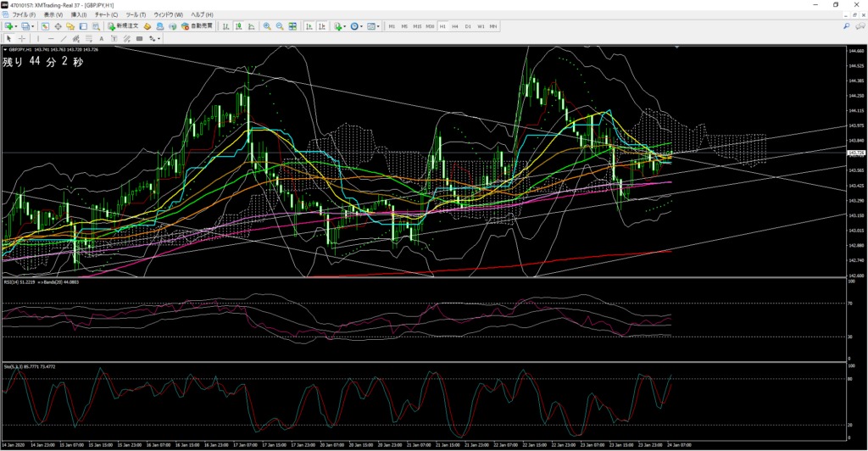The height and width of the screenshot is (451, 868).
Task: Click the Templates icon
Action: coord(371,26)
